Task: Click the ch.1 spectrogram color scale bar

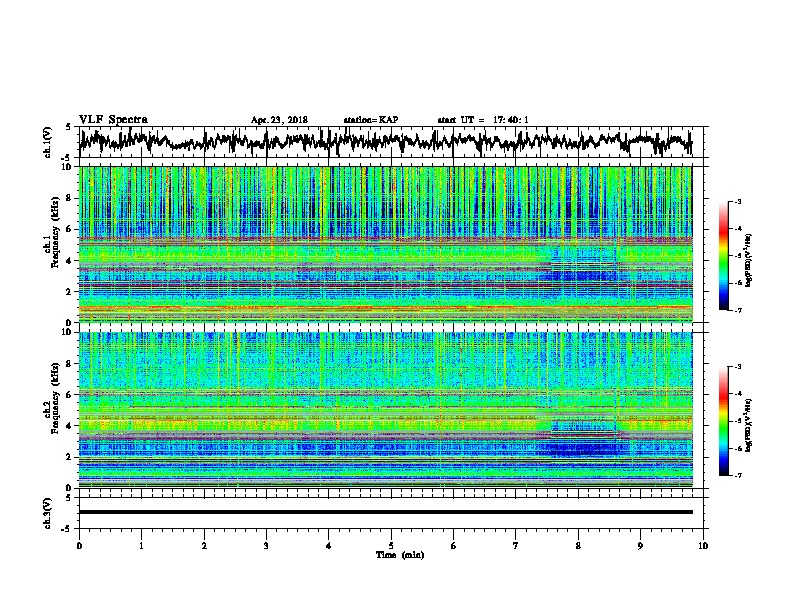Action: pyautogui.click(x=723, y=256)
